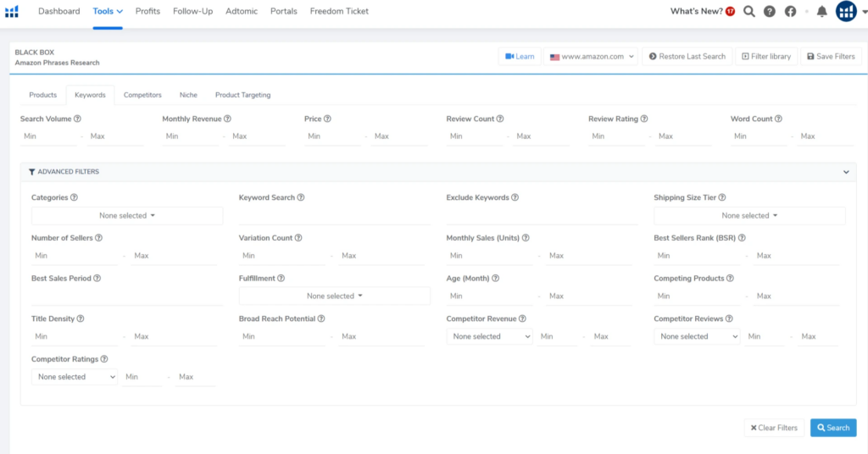The width and height of the screenshot is (868, 454).
Task: Click the Variation Count help icon
Action: (x=298, y=238)
